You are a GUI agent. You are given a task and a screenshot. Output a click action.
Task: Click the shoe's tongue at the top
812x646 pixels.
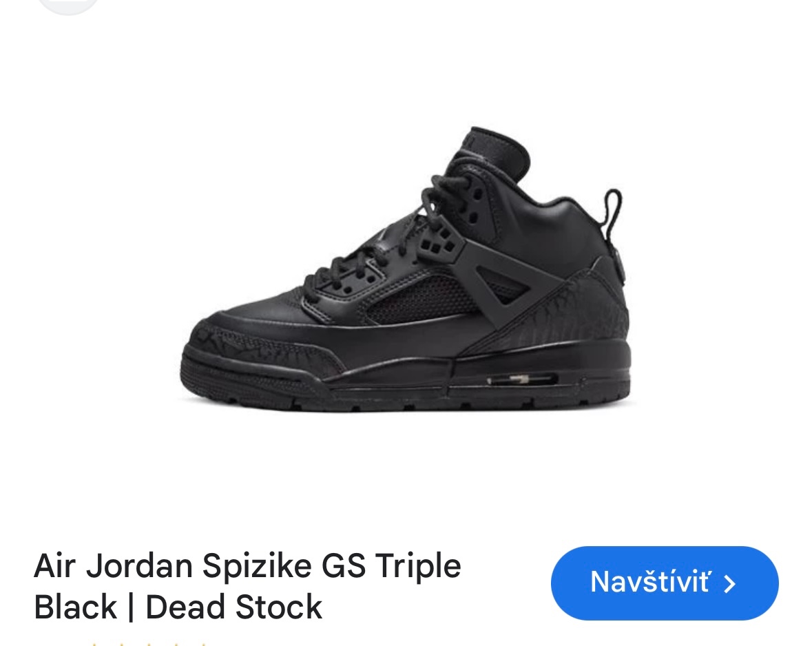tap(492, 150)
